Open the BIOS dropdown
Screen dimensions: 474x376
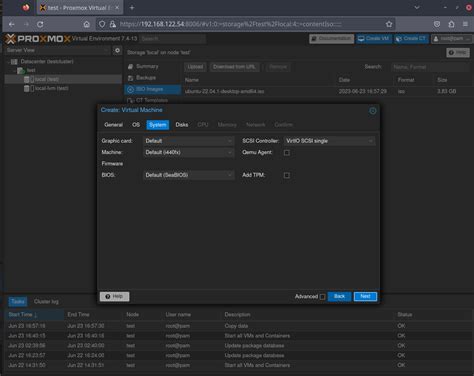[189, 175]
